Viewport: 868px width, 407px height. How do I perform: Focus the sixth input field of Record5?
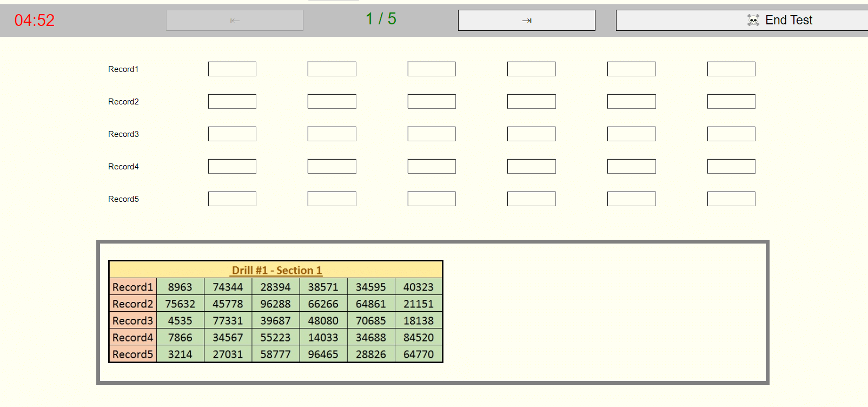tap(731, 199)
